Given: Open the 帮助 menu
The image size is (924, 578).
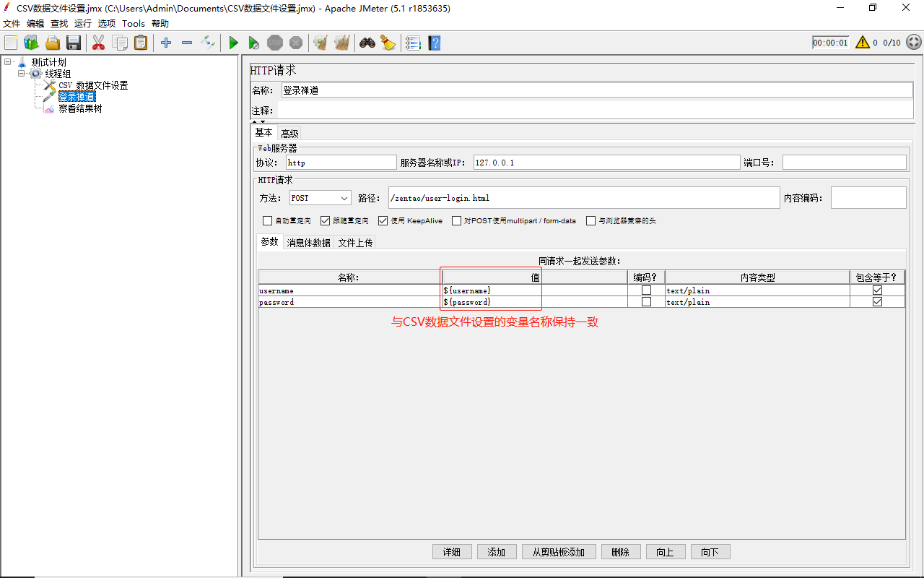Looking at the screenshot, I should [160, 23].
